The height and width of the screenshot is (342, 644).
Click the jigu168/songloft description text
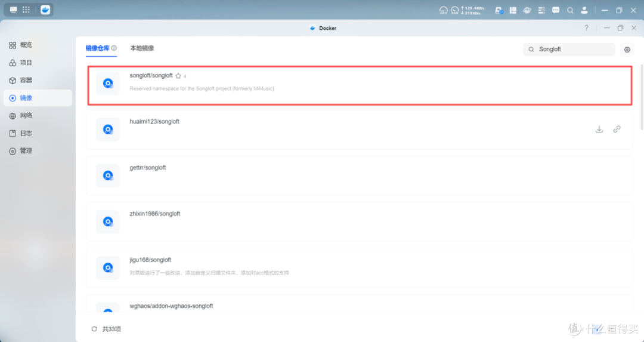(209, 273)
